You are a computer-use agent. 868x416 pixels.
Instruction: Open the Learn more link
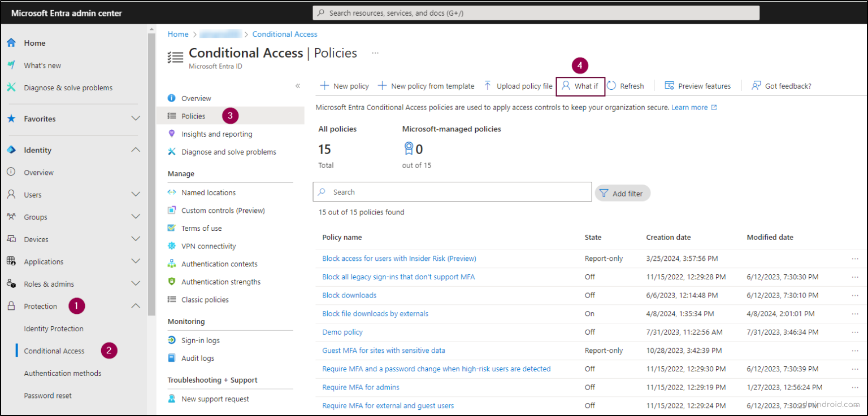(x=690, y=107)
